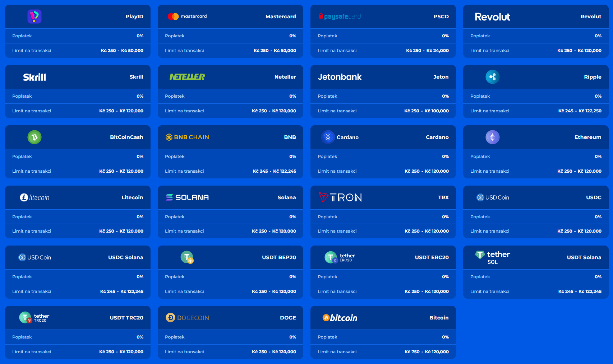
Task: Select the Skrill payment icon
Action: (x=34, y=77)
